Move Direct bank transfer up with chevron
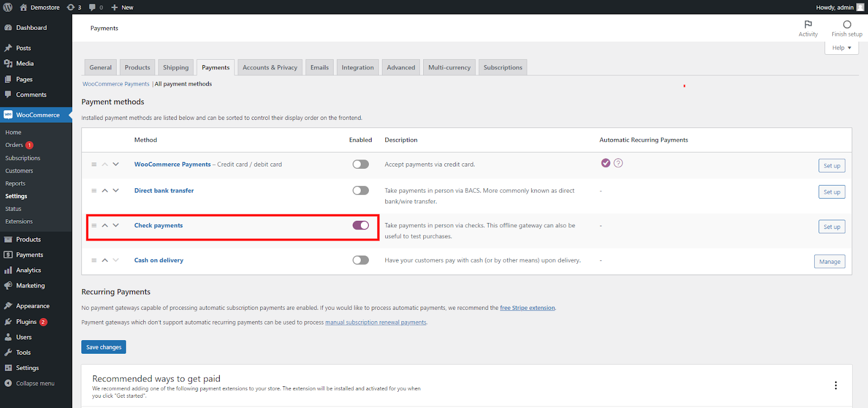Viewport: 868px width, 408px height. [105, 190]
